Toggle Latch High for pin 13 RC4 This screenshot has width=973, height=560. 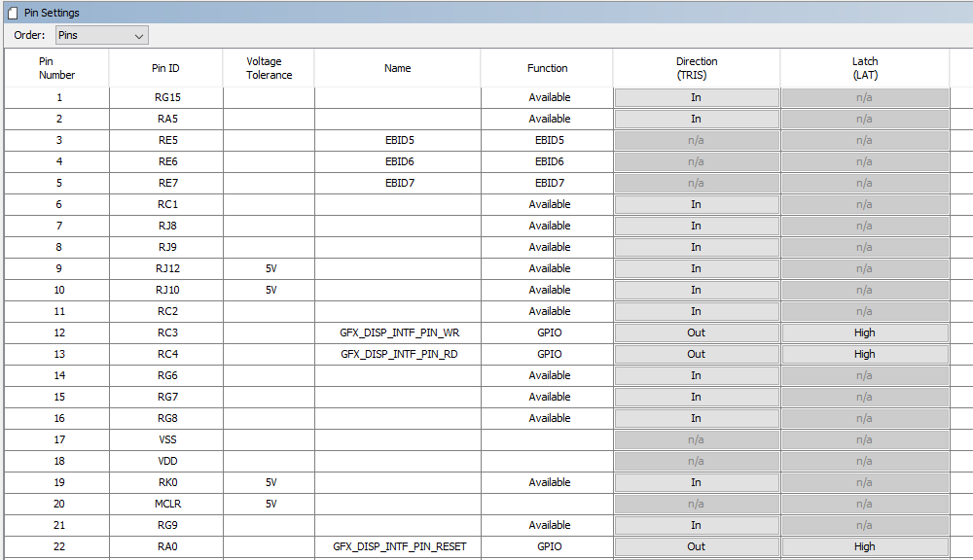(x=865, y=354)
